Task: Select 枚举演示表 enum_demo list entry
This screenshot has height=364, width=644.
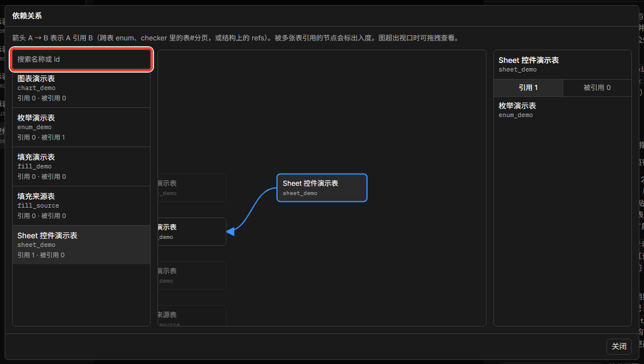Action: 81,127
